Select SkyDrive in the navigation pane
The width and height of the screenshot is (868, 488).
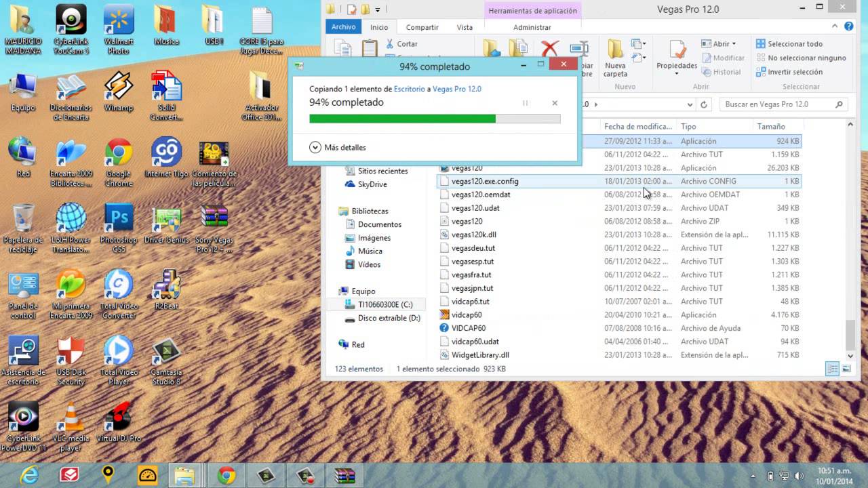tap(372, 184)
